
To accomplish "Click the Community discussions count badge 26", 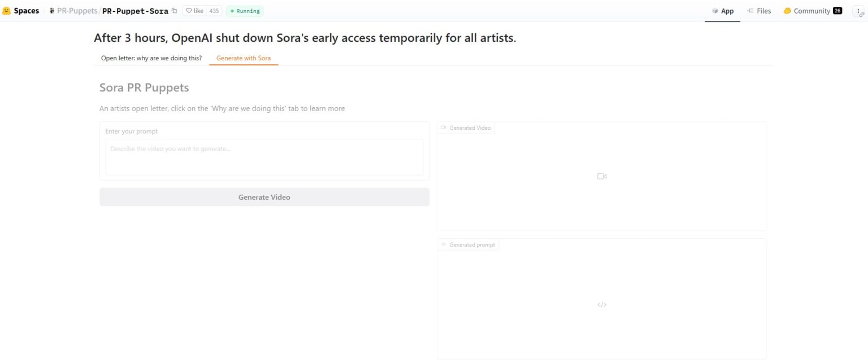I will [837, 11].
